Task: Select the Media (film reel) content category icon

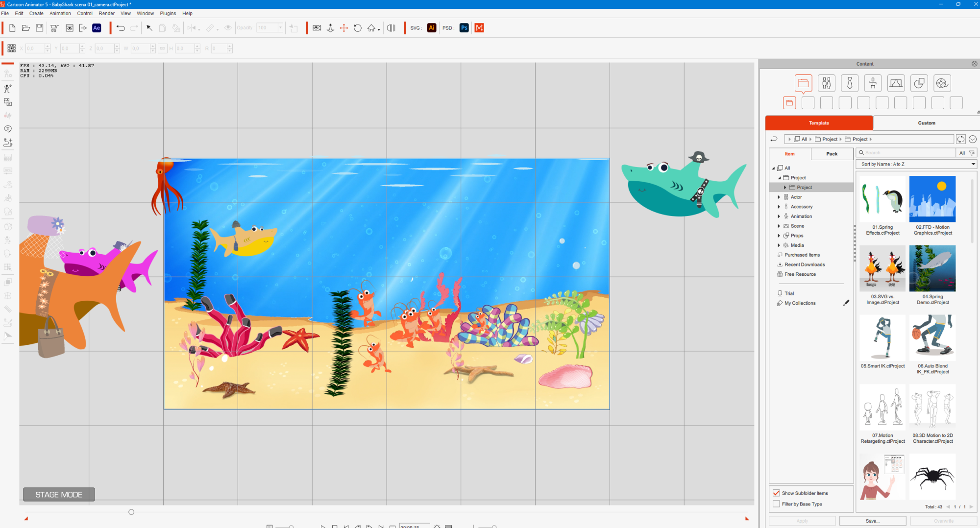Action: [942, 83]
